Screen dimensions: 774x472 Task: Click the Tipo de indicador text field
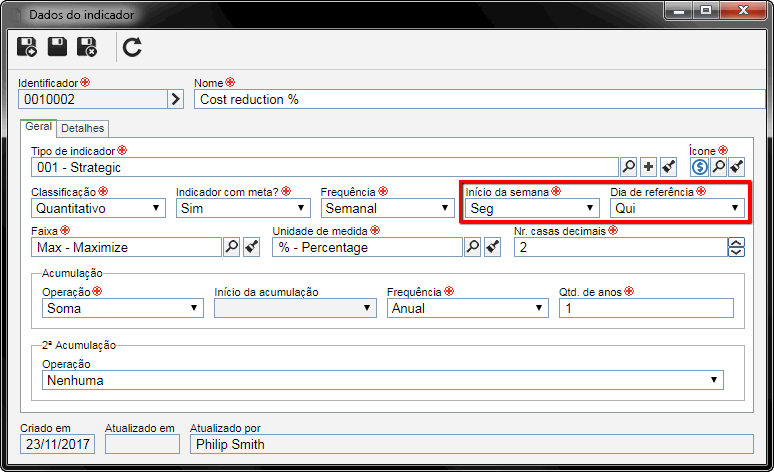pyautogui.click(x=325, y=167)
